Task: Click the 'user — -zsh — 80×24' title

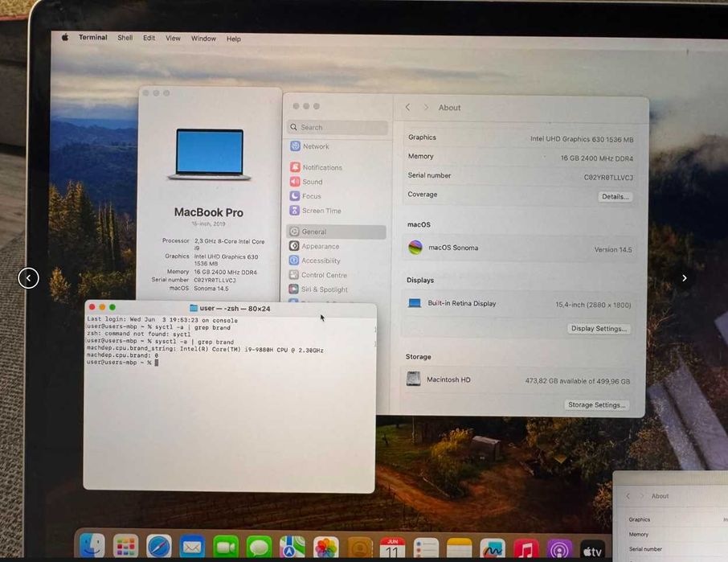Action: click(x=235, y=309)
